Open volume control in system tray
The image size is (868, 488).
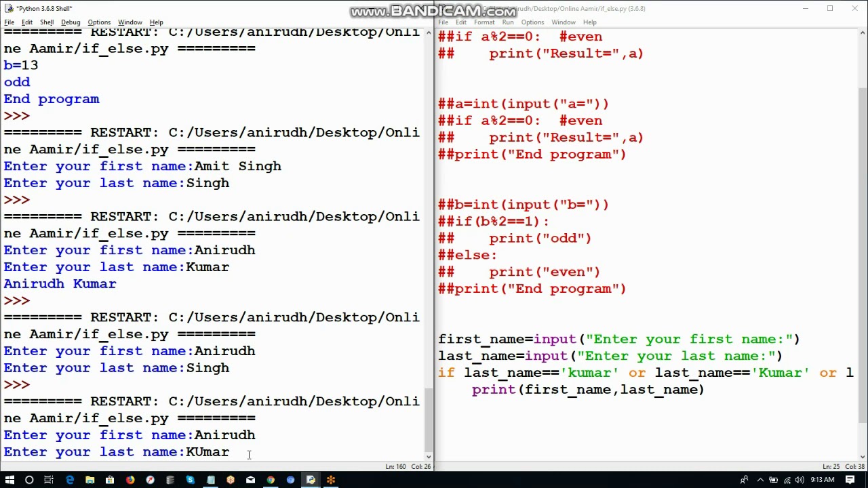799,480
